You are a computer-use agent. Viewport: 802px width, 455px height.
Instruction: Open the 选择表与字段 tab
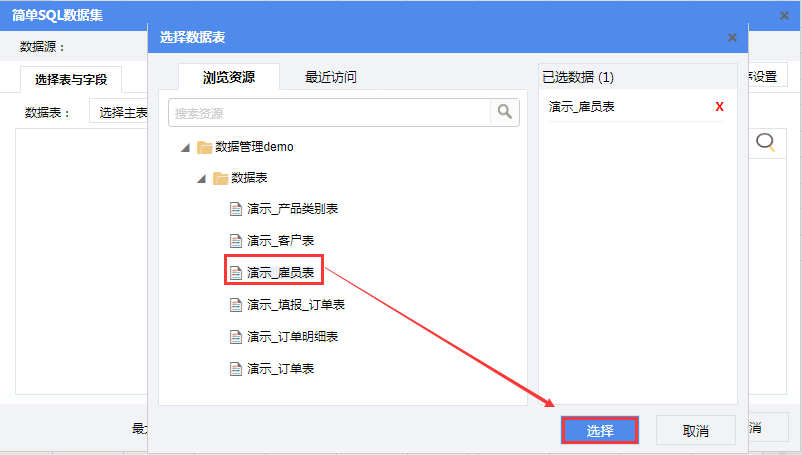click(70, 79)
